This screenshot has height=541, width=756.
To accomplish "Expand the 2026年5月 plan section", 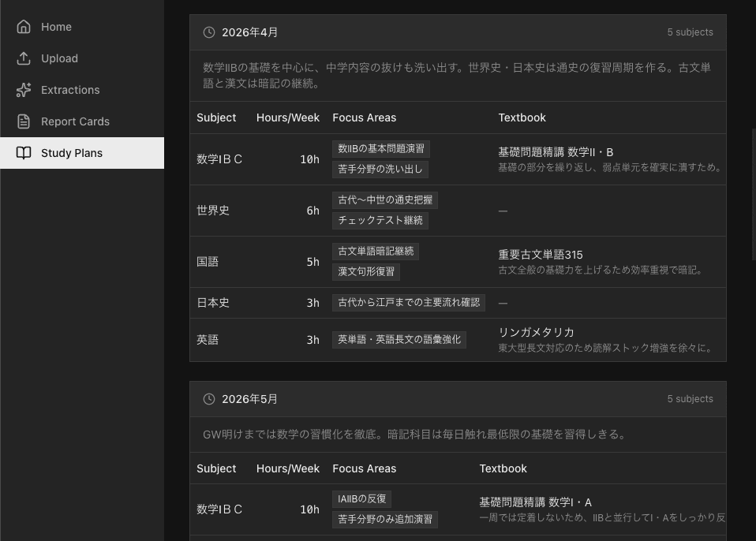I will click(x=250, y=399).
